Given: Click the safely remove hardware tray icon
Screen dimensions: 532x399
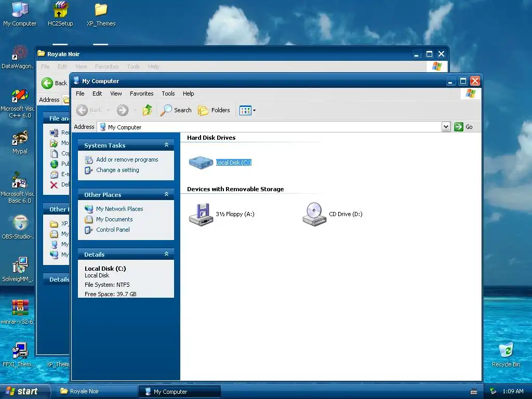Looking at the screenshot, I should [x=494, y=392].
